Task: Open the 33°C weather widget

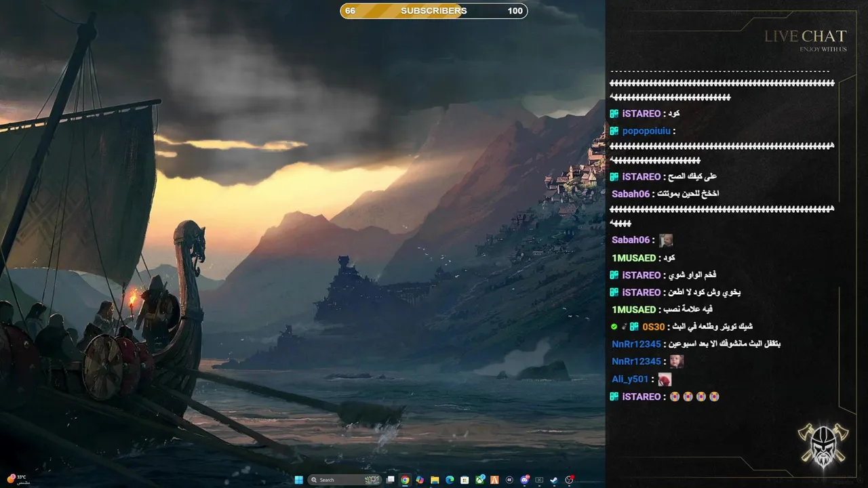Action: [x=17, y=479]
